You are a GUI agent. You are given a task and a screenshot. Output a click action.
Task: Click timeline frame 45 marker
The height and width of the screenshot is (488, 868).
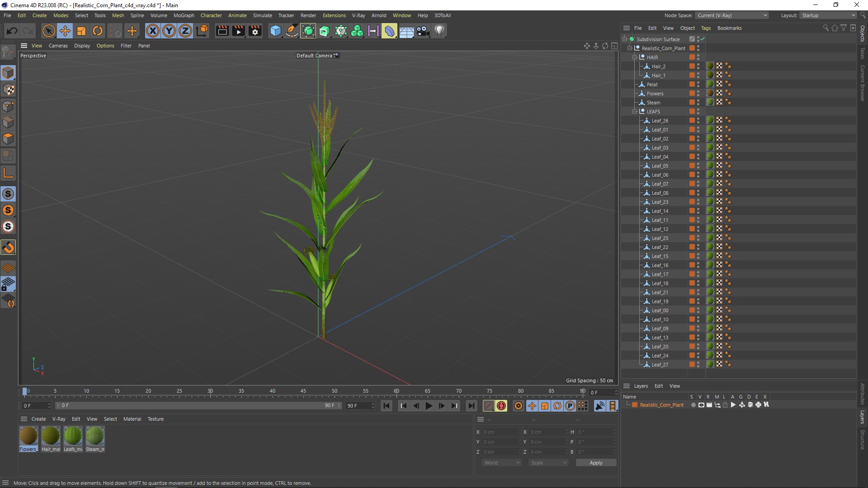pyautogui.click(x=303, y=391)
